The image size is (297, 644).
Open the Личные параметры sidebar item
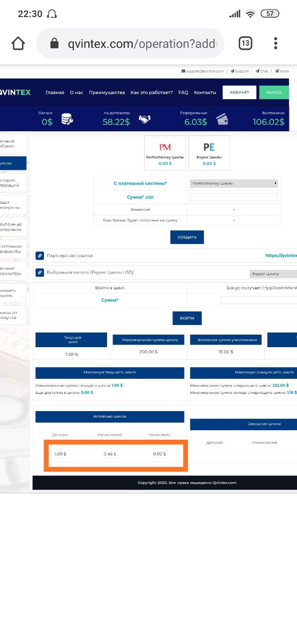pos(13,271)
